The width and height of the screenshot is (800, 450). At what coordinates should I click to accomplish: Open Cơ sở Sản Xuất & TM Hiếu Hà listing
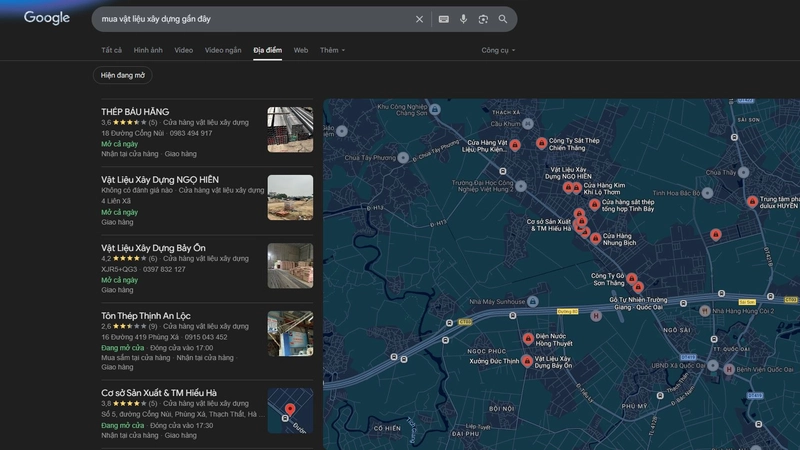159,393
